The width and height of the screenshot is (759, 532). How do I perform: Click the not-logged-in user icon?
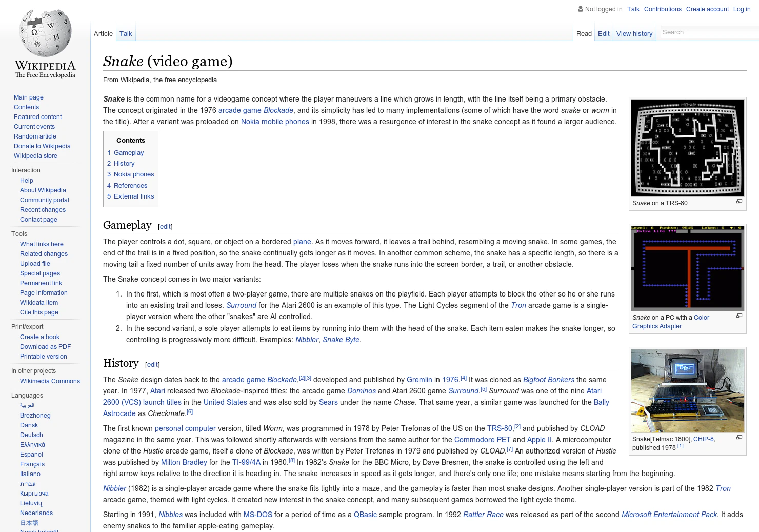[581, 9]
